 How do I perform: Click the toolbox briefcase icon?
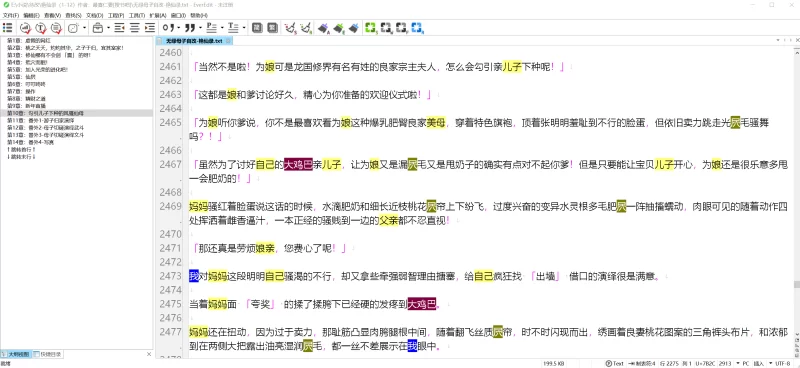(x=98, y=28)
